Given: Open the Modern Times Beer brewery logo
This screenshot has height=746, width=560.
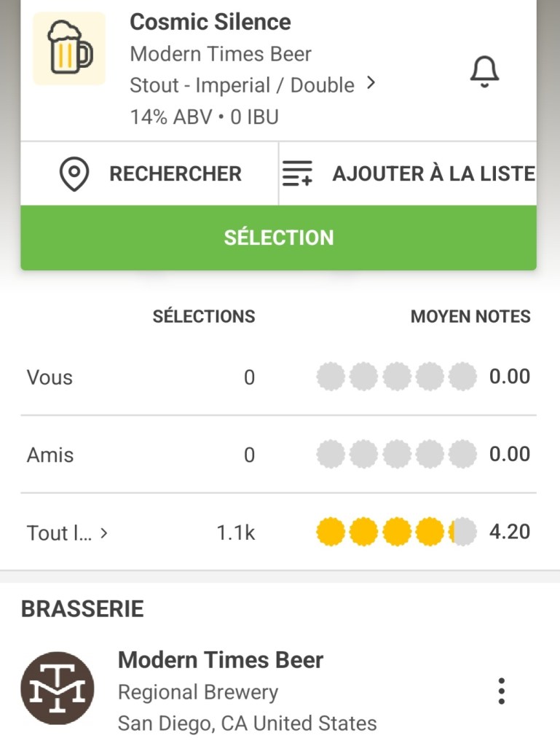Looking at the screenshot, I should pyautogui.click(x=58, y=688).
